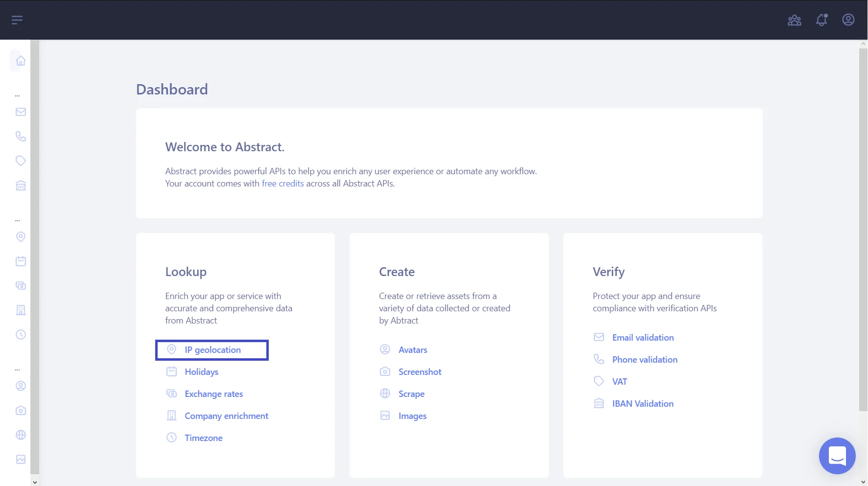
Task: Click the Scrape globe icon in Create
Action: (x=385, y=393)
